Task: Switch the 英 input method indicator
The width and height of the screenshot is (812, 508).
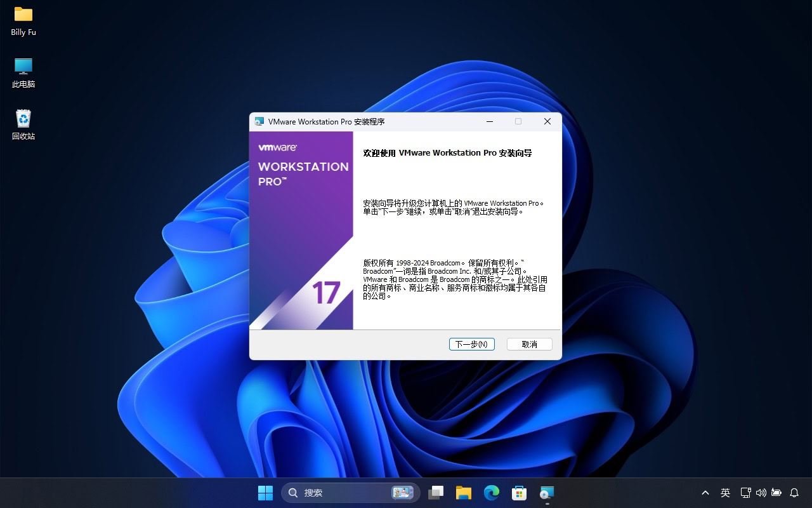Action: pyautogui.click(x=725, y=493)
